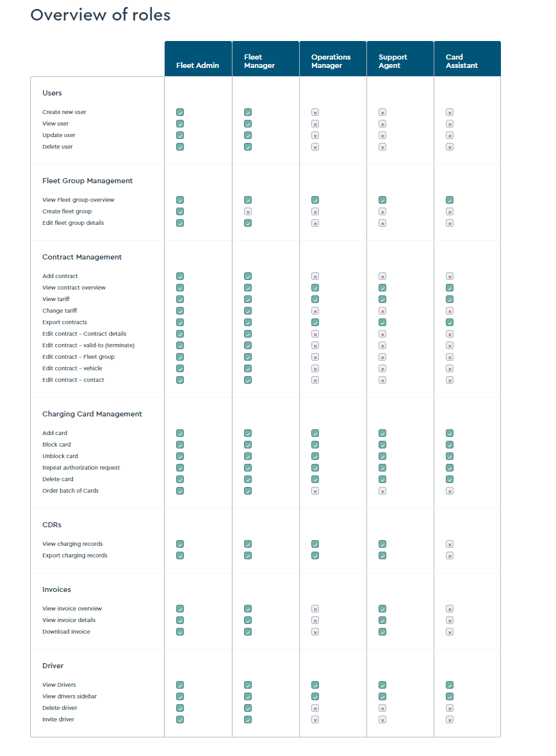Click Support Agent's Change tariff cross

click(x=382, y=311)
